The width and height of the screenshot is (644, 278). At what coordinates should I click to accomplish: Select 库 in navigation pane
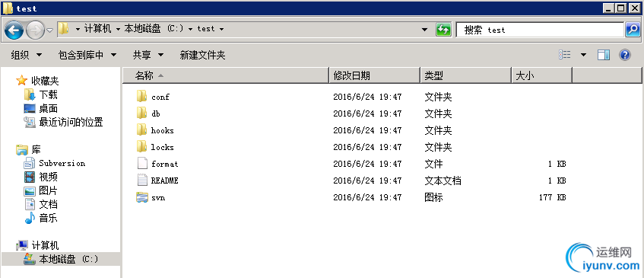36,149
